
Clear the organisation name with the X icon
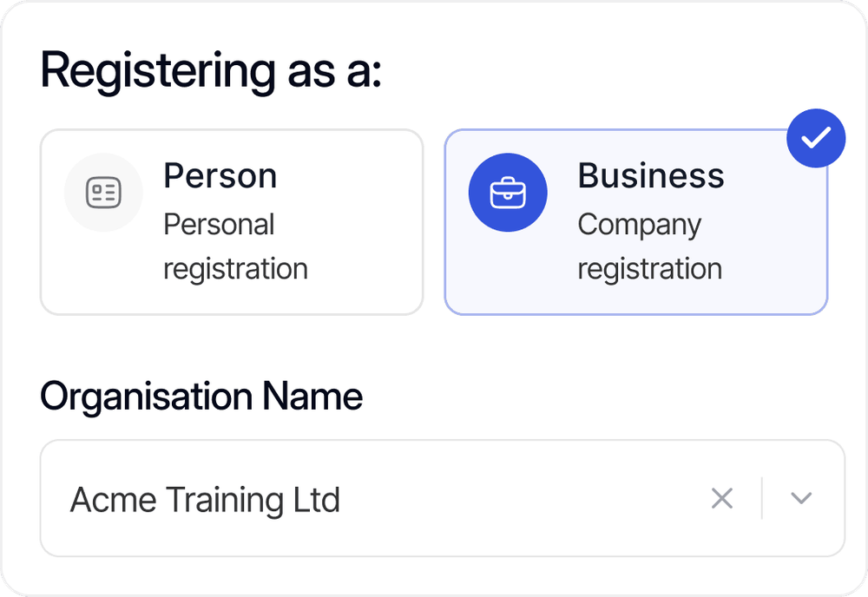[722, 498]
